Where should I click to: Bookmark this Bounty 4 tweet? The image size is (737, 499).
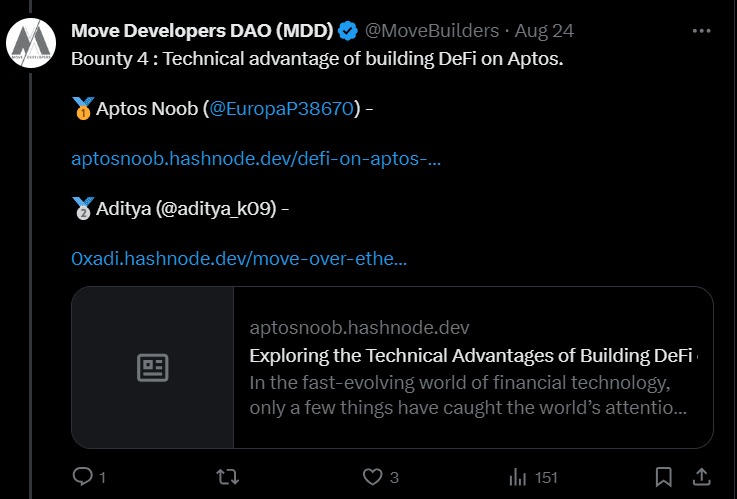tap(663, 476)
